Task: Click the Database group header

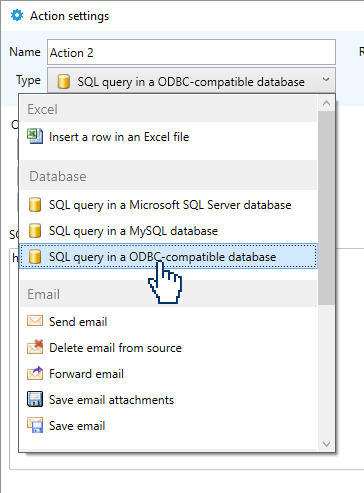Action: pyautogui.click(x=168, y=176)
